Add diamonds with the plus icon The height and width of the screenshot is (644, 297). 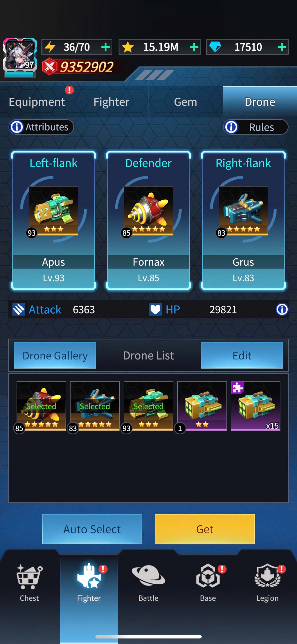(x=282, y=47)
